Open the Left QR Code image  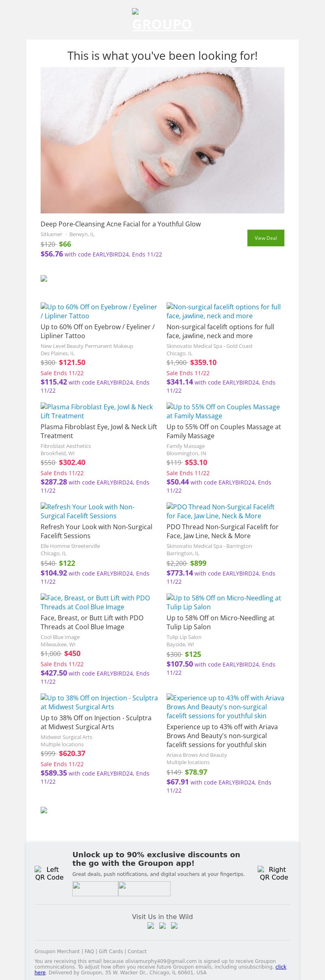click(49, 873)
